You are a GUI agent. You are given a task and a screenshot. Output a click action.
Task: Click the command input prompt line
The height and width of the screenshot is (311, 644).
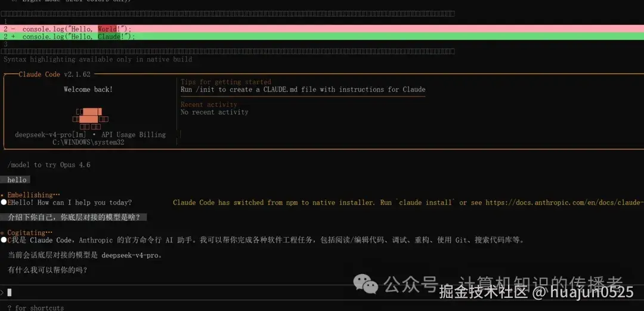tap(322, 292)
